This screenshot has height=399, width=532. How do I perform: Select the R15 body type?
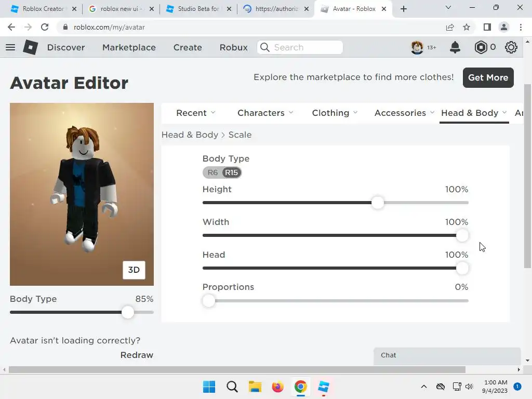(x=232, y=172)
